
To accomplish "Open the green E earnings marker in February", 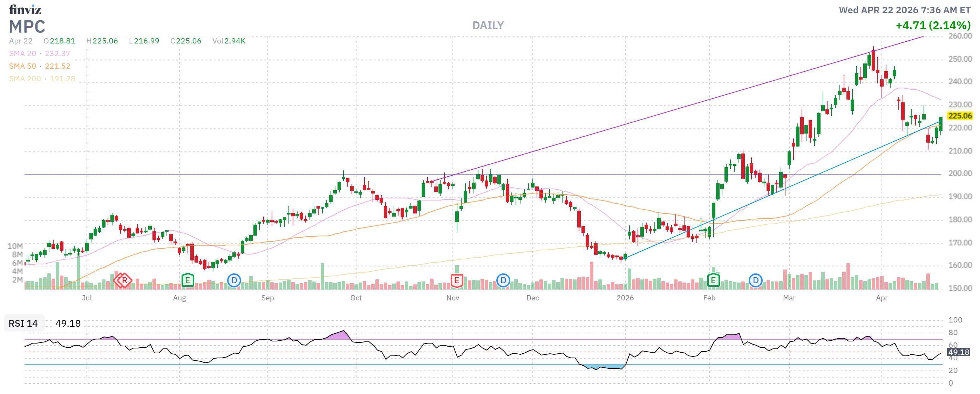I will 713,281.
